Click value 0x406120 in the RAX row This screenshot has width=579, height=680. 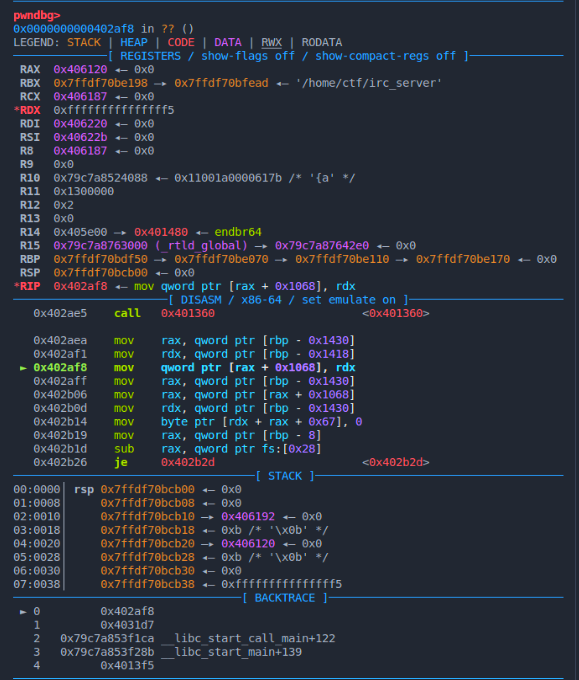tap(80, 69)
